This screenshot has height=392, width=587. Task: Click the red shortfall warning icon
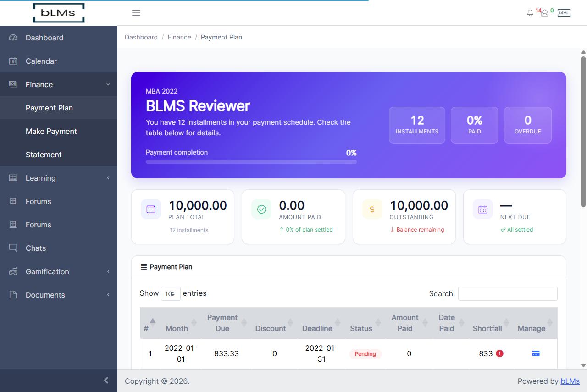[499, 353]
